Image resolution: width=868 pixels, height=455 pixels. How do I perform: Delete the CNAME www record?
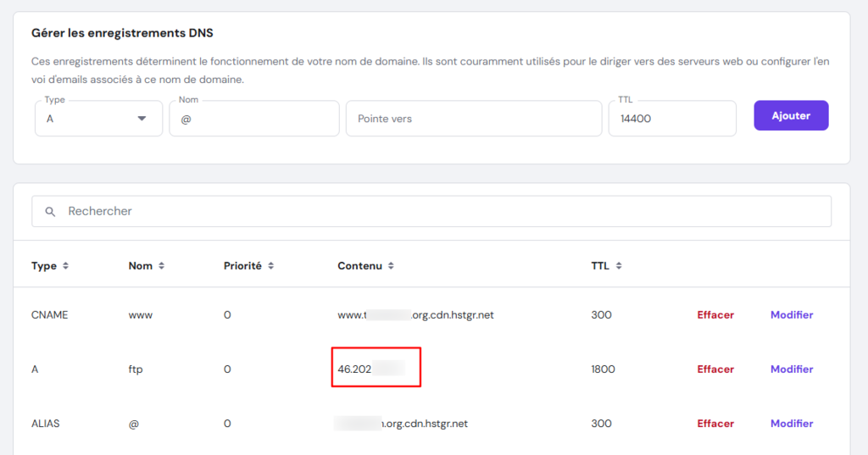pyautogui.click(x=715, y=315)
